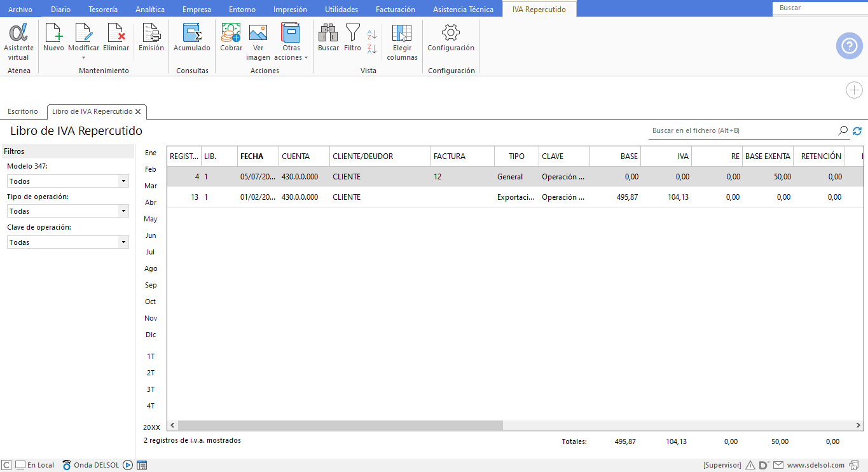This screenshot has height=472, width=868.
Task: Expand the Modelo 347 dropdown
Action: pos(123,181)
